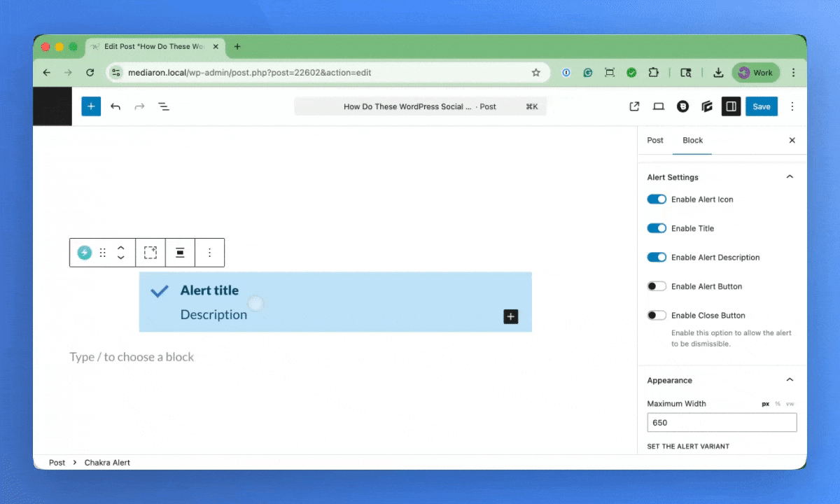Open the layered plugin icon beside settings

707,106
